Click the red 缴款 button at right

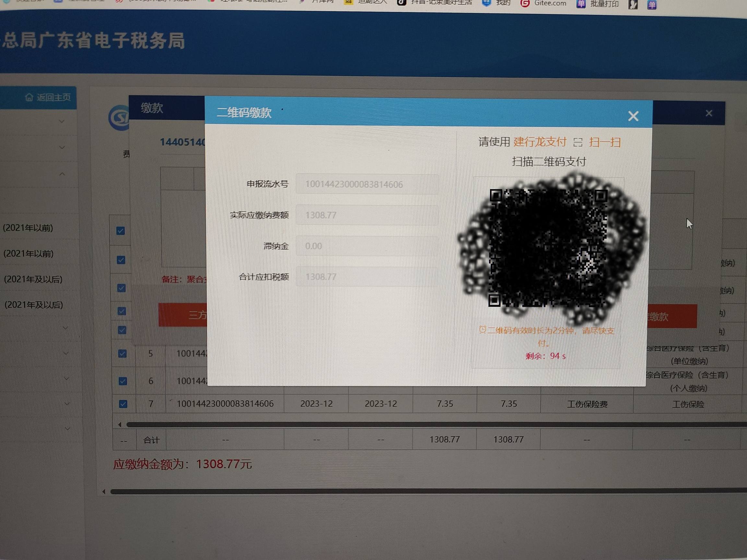point(672,316)
